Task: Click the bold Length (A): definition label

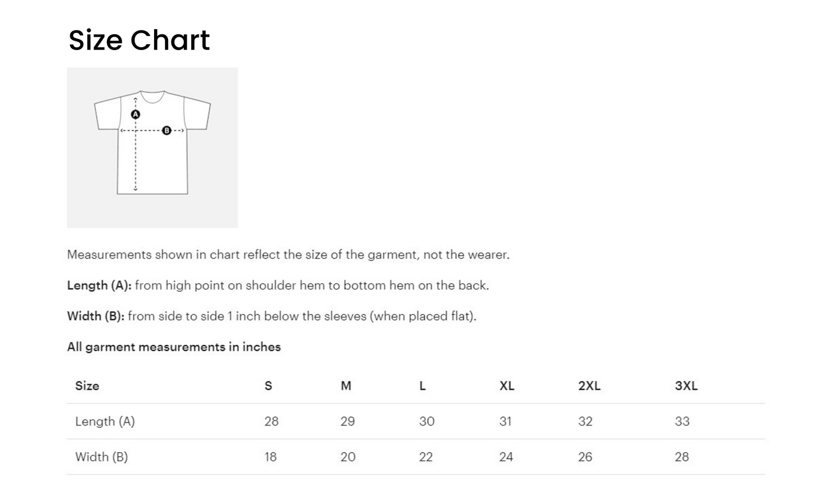Action: [x=99, y=285]
